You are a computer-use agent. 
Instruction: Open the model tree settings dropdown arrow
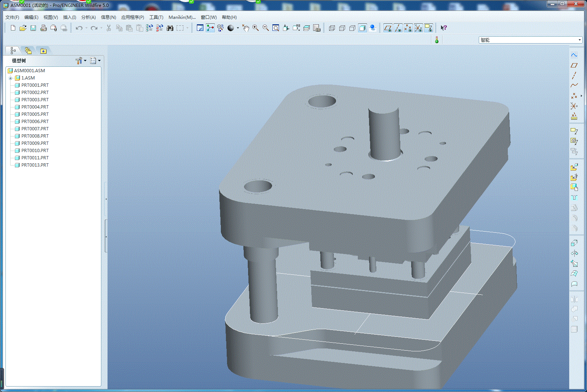pos(85,61)
